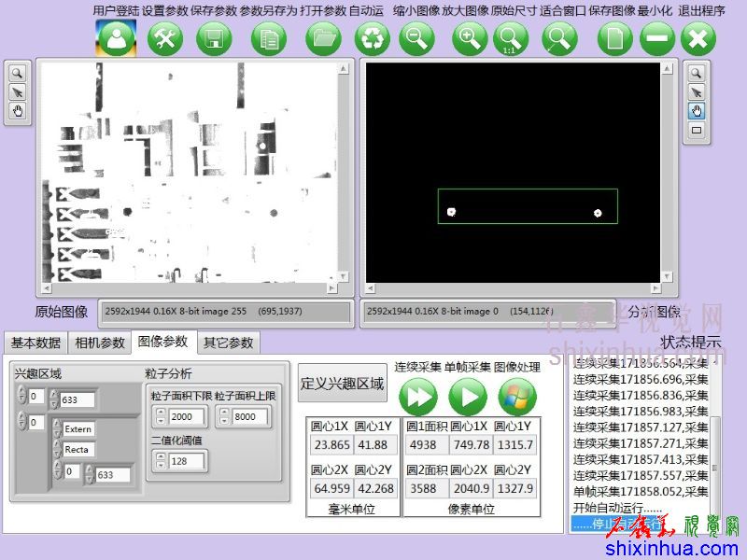Viewport: 747px width, 560px height.
Task: Switch to 图像参数 tab
Action: [x=162, y=342]
